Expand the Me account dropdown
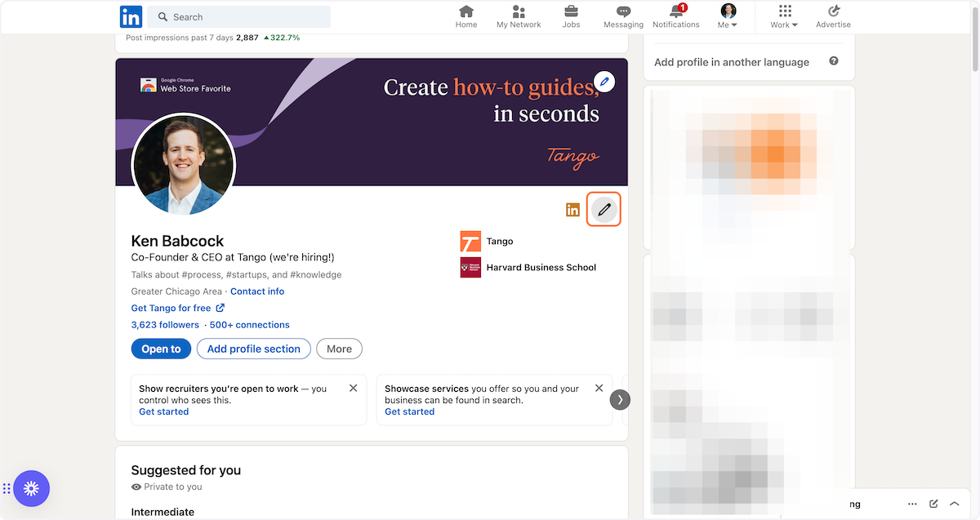980x520 pixels. coord(728,17)
